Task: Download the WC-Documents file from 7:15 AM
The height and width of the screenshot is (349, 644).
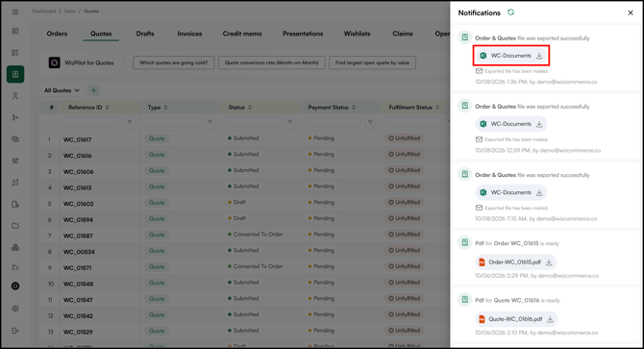Action: click(x=539, y=192)
